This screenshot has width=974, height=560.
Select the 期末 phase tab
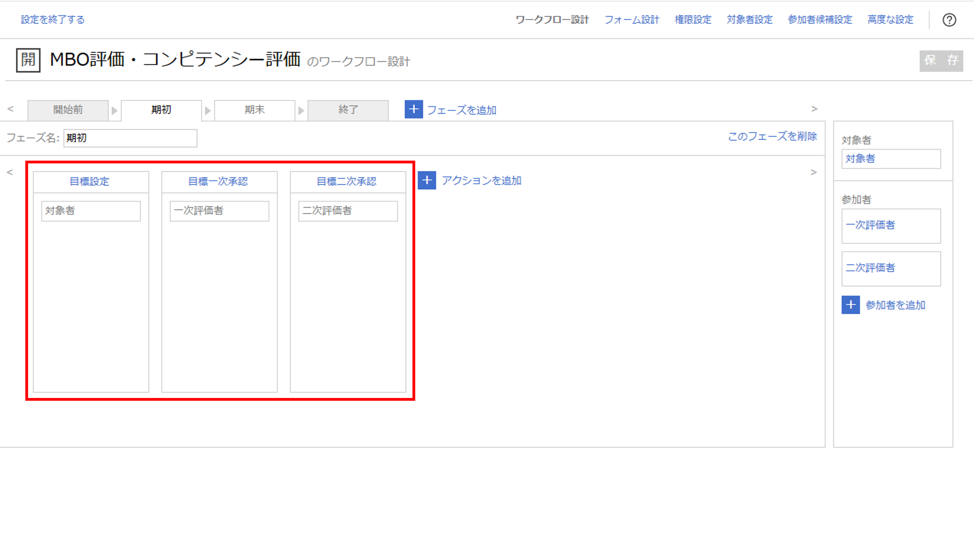pyautogui.click(x=255, y=110)
